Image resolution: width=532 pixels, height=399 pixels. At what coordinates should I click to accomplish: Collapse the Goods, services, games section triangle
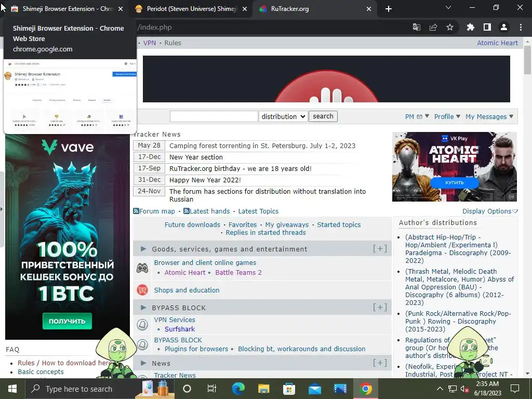(143, 249)
